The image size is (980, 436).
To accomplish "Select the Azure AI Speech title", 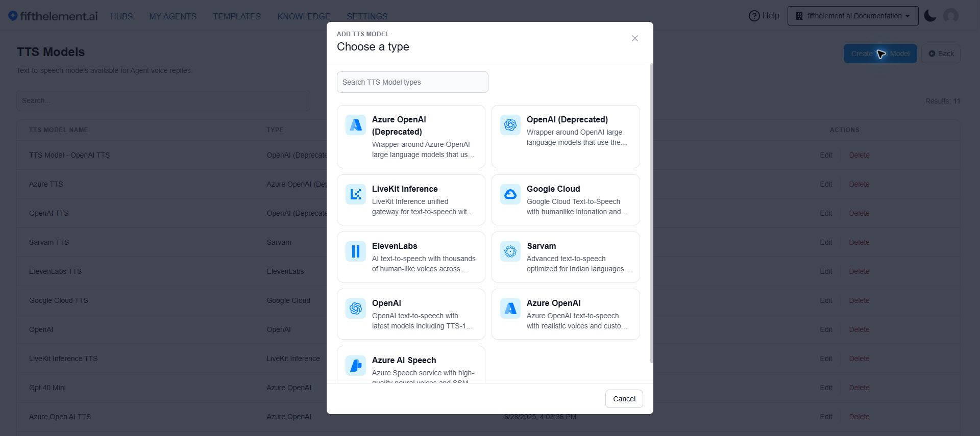I will tap(404, 360).
